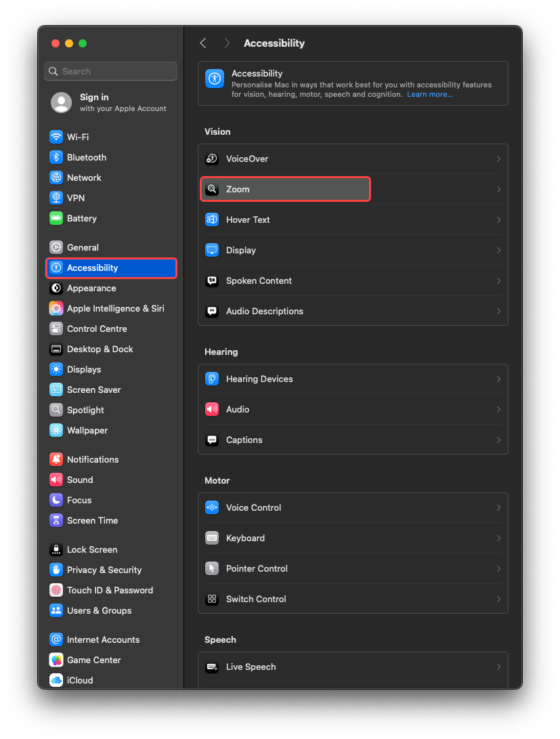Viewport: 560px width, 739px height.
Task: Select Accessibility in the sidebar
Action: pyautogui.click(x=111, y=268)
